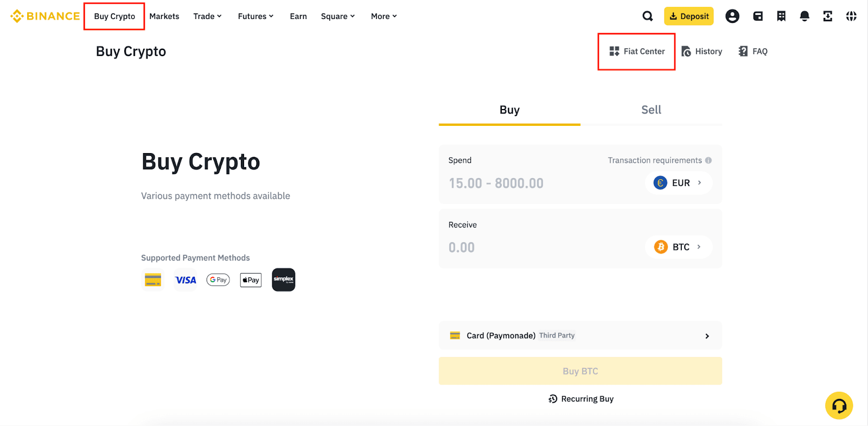Open the Markets menu item
This screenshot has width=868, height=426.
[x=164, y=16]
